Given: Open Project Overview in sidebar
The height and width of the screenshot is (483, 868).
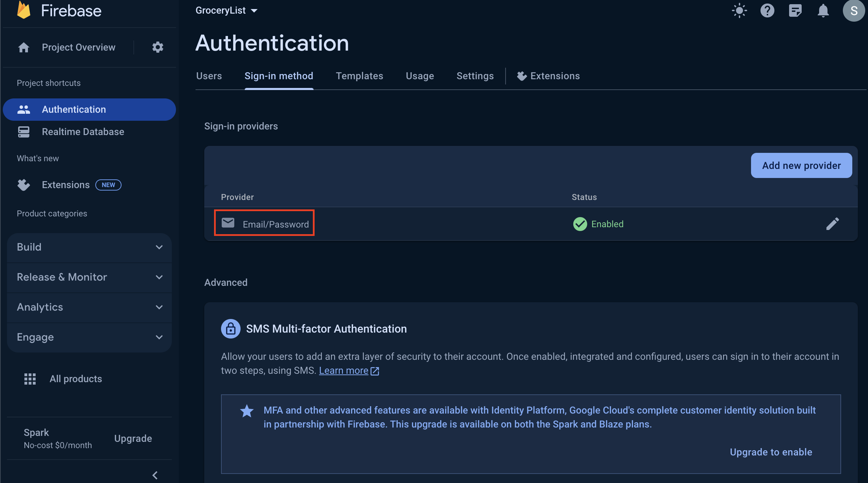Looking at the screenshot, I should pos(79,47).
